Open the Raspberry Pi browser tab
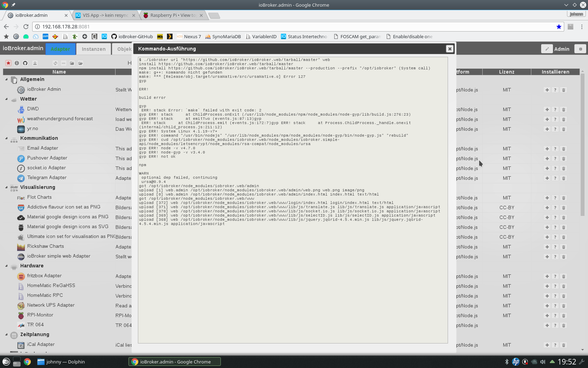The image size is (588, 368). point(173,15)
